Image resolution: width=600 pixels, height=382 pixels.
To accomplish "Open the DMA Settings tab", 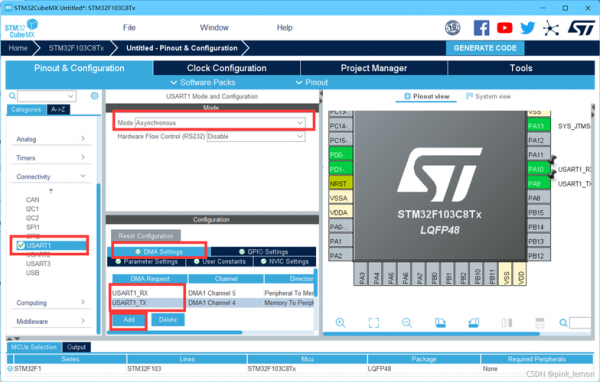I will 159,251.
